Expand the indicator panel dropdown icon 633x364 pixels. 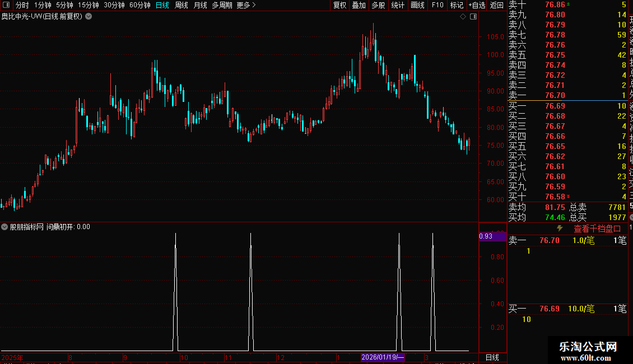[4, 227]
